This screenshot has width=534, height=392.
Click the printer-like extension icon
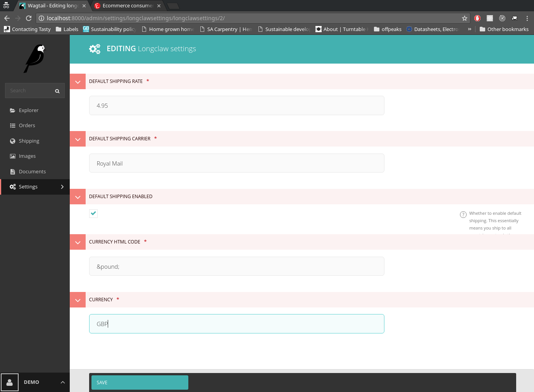click(x=515, y=18)
